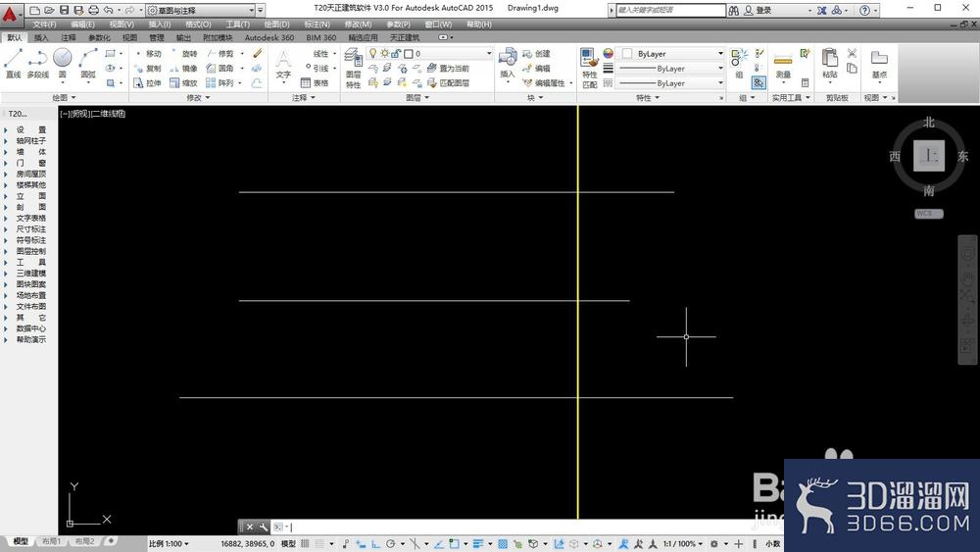Click the AutoCAD application menu logo
The height and width of the screenshot is (552, 980).
coord(10,13)
